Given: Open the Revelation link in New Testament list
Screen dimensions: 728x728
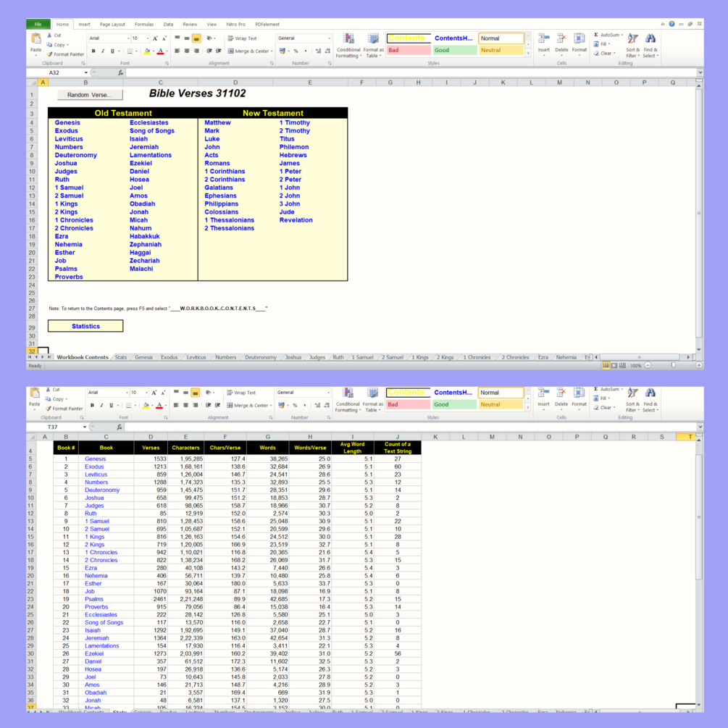Looking at the screenshot, I should point(296,220).
